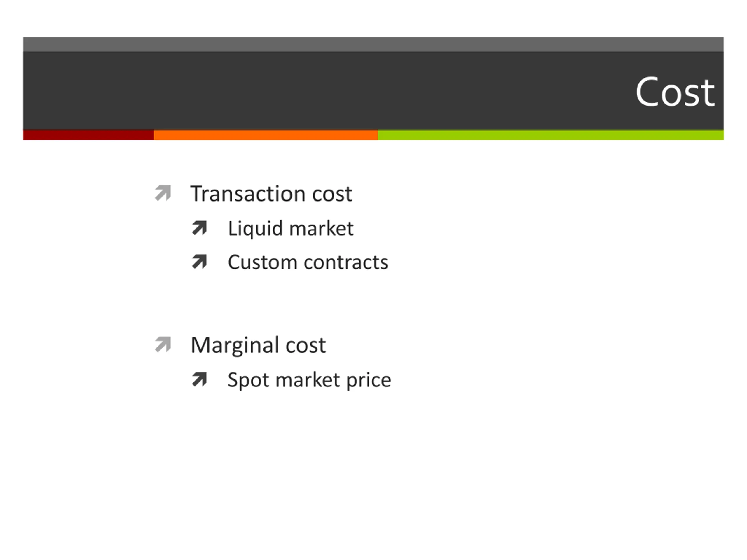This screenshot has width=747, height=560.
Task: Click the arrow bullet beside Spot market price
Action: pyautogui.click(x=199, y=379)
